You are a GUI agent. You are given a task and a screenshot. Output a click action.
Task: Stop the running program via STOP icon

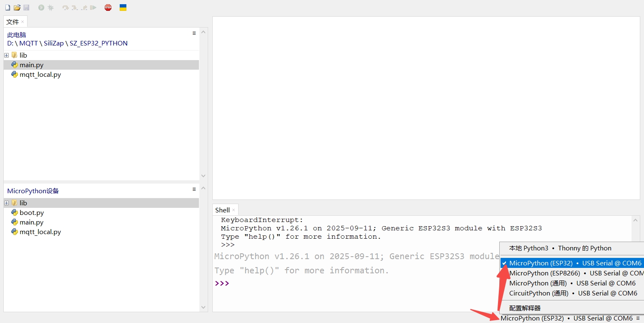click(x=108, y=7)
